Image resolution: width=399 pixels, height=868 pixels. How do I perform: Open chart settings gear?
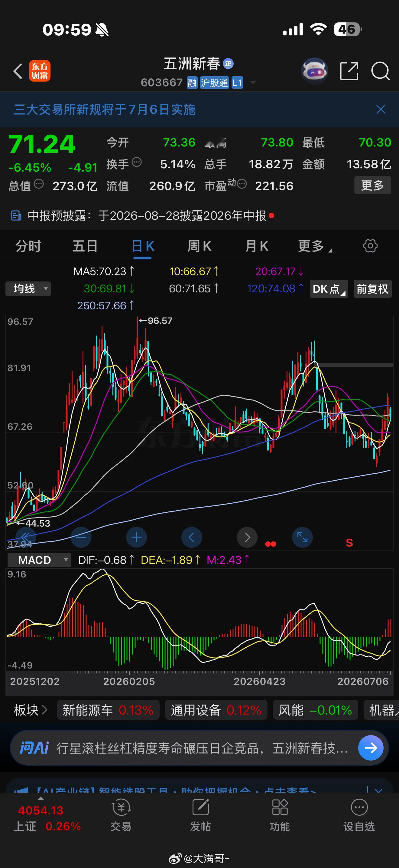pyautogui.click(x=370, y=246)
